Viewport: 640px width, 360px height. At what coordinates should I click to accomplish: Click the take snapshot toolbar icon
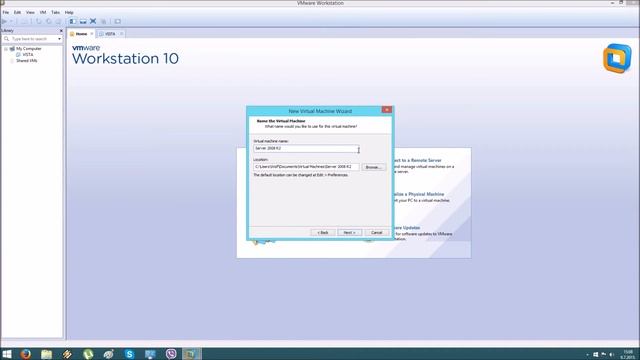(x=39, y=21)
